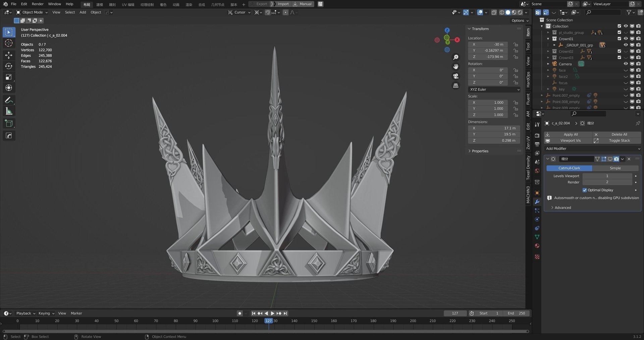
Task: Open the Texture properties checker tab
Action: 537,257
